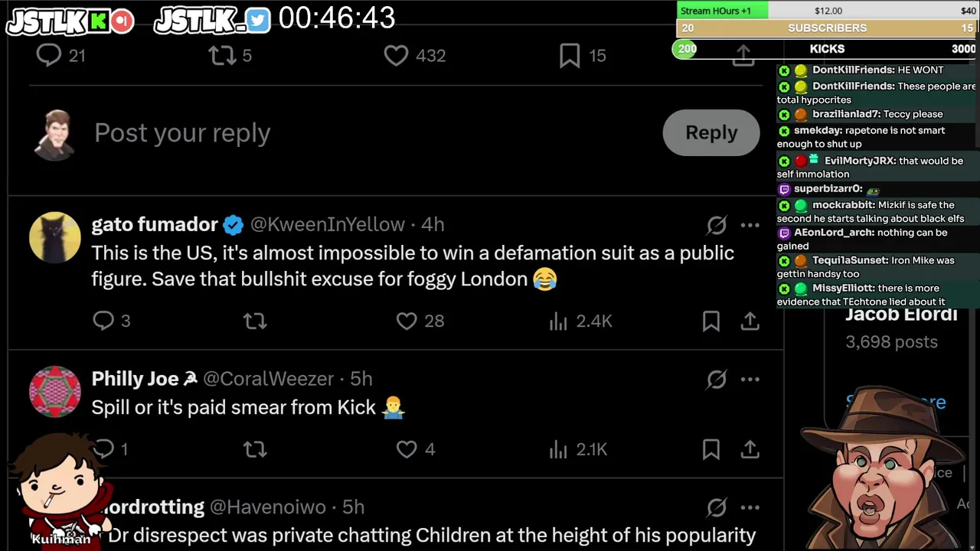Click the Grok icon on Philly Joe's reply
980x551 pixels.
(717, 379)
